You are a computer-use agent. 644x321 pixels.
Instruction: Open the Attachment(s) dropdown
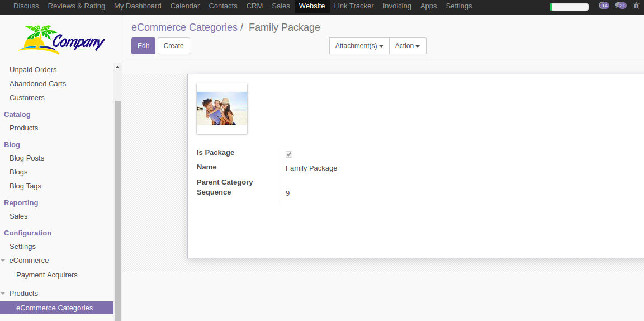click(x=359, y=46)
